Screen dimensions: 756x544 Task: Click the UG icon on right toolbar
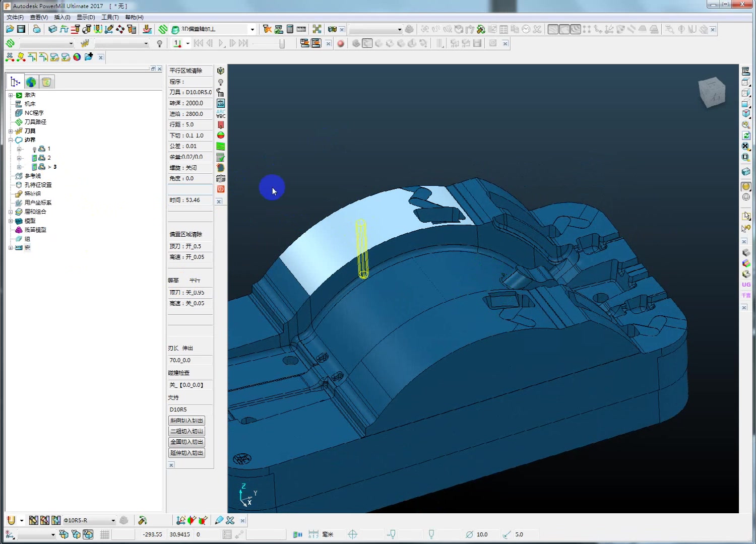pos(746,285)
